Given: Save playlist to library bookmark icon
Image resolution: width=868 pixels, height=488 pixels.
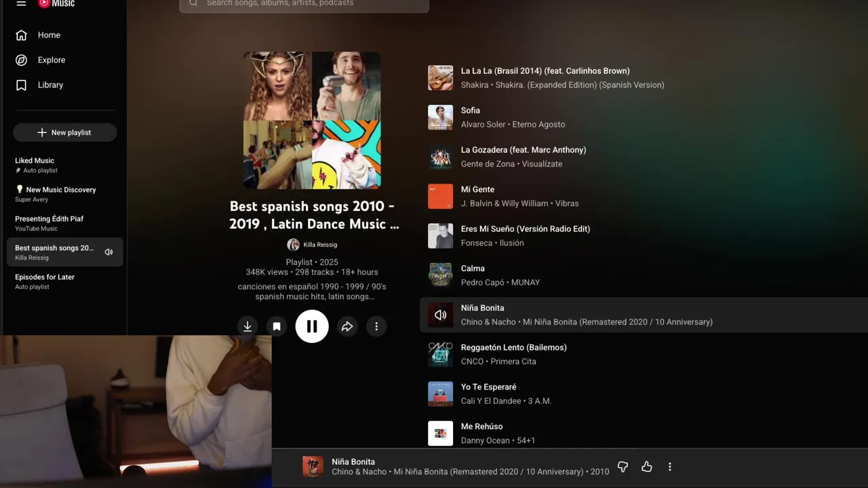Looking at the screenshot, I should point(277,327).
